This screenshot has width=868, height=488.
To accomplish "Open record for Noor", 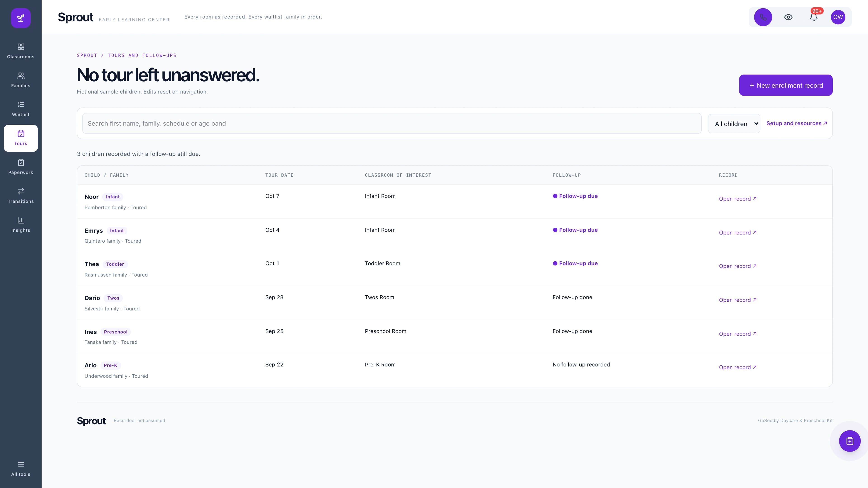I will click(x=738, y=199).
